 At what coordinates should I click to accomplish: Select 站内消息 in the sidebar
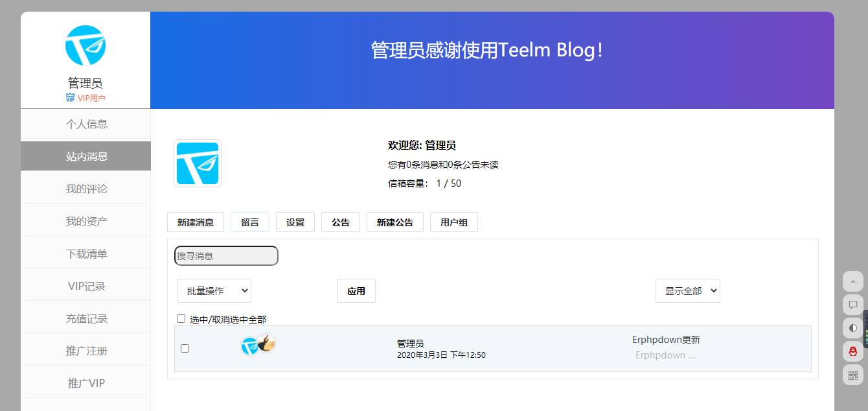pyautogui.click(x=86, y=156)
